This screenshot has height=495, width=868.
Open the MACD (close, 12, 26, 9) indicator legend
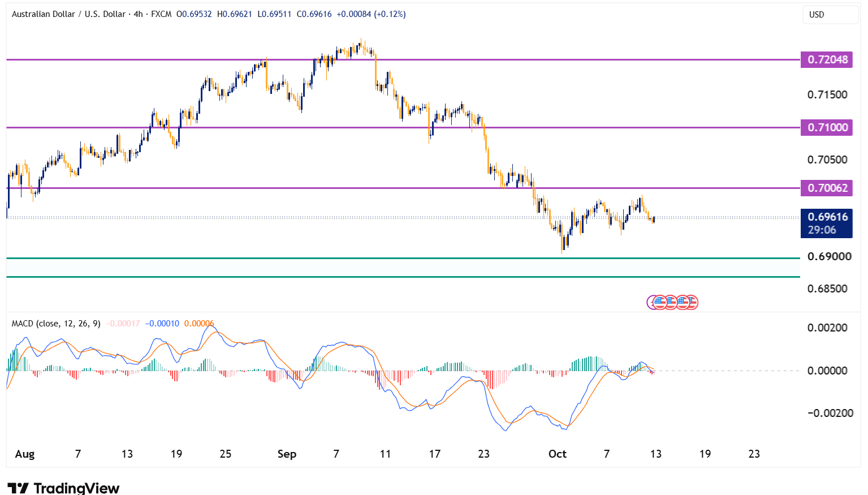click(56, 324)
